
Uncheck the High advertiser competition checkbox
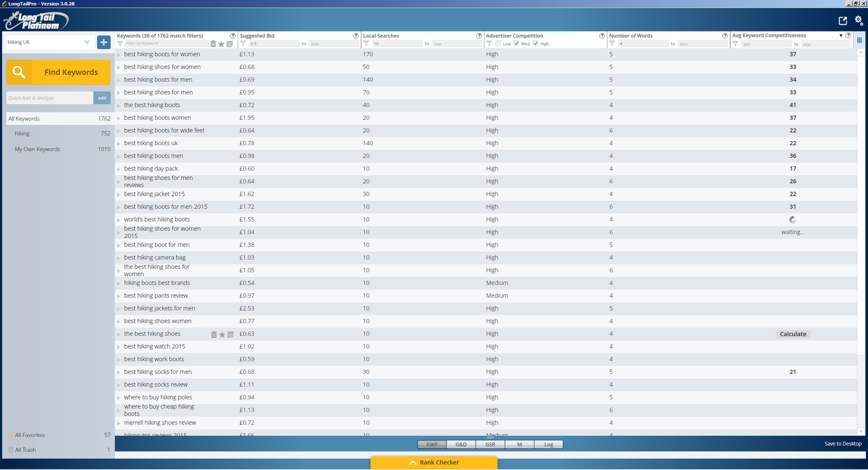point(535,43)
